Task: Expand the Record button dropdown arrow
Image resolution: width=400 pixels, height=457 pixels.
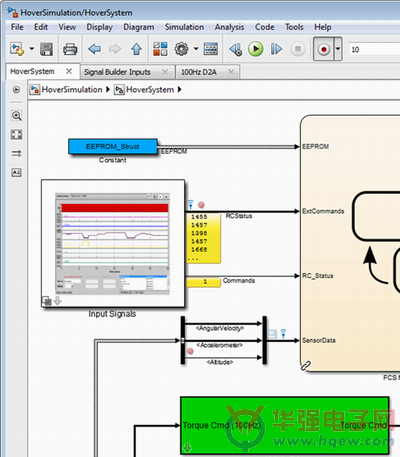Action: [x=338, y=49]
